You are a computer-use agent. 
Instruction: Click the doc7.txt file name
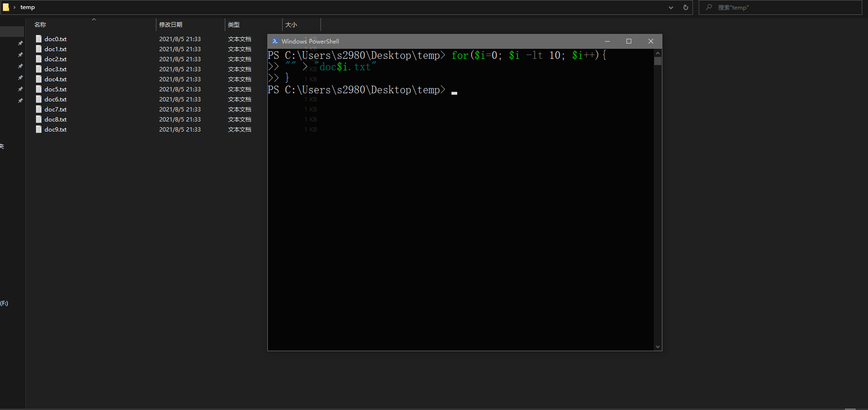(x=55, y=110)
